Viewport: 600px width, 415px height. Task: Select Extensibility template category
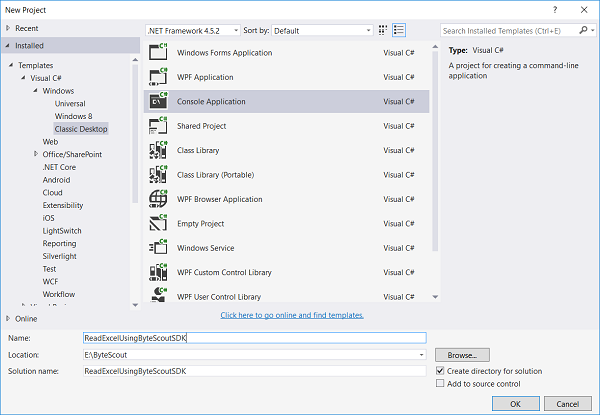[63, 205]
